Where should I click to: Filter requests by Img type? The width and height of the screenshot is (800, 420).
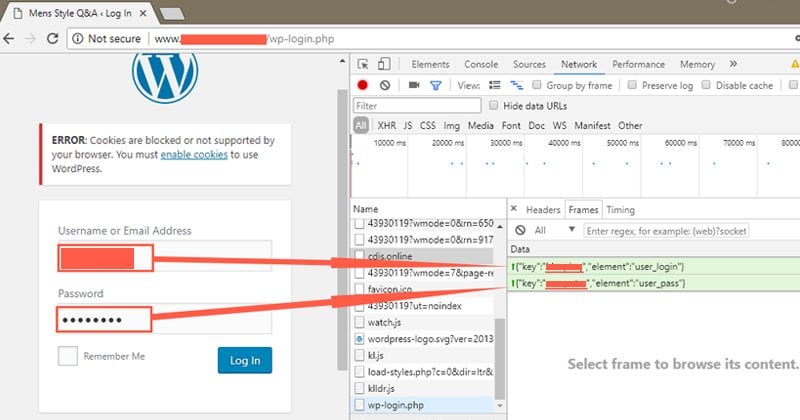click(452, 126)
